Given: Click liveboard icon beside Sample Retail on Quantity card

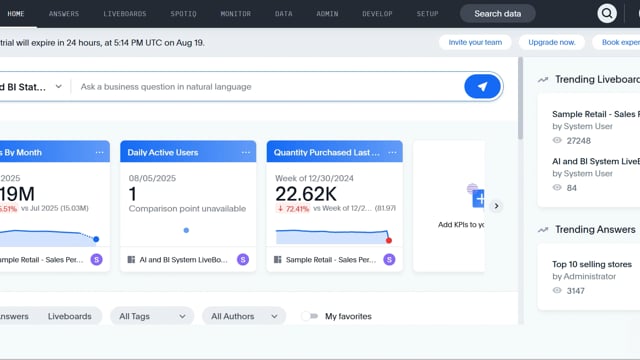Looking at the screenshot, I should (x=278, y=260).
